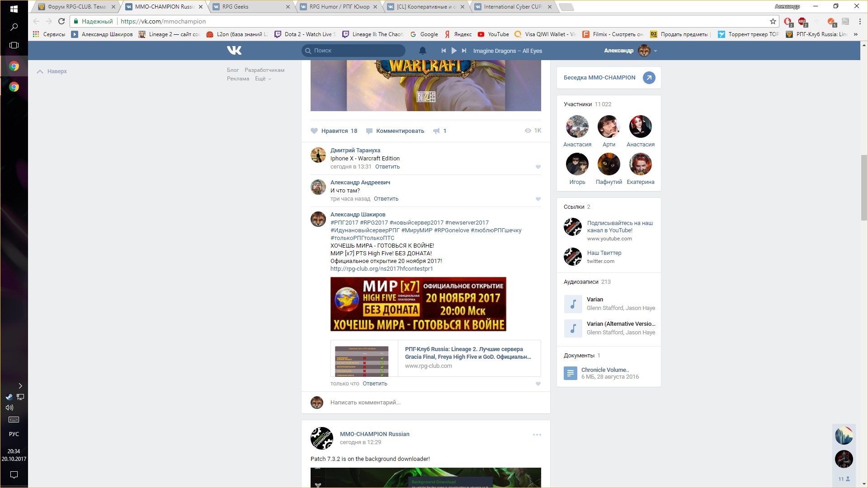The width and height of the screenshot is (868, 488).
Task: Like the post with Нравится heart
Action: pyautogui.click(x=314, y=131)
